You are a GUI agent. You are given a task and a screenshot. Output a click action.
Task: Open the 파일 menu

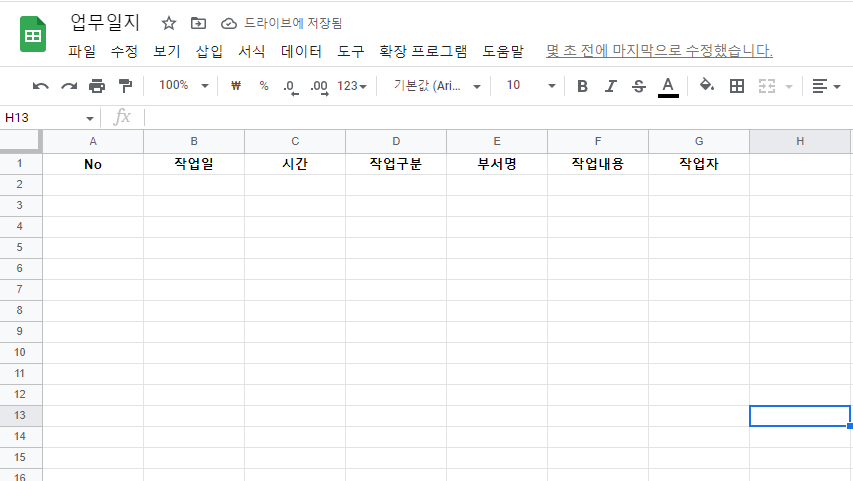coord(82,51)
